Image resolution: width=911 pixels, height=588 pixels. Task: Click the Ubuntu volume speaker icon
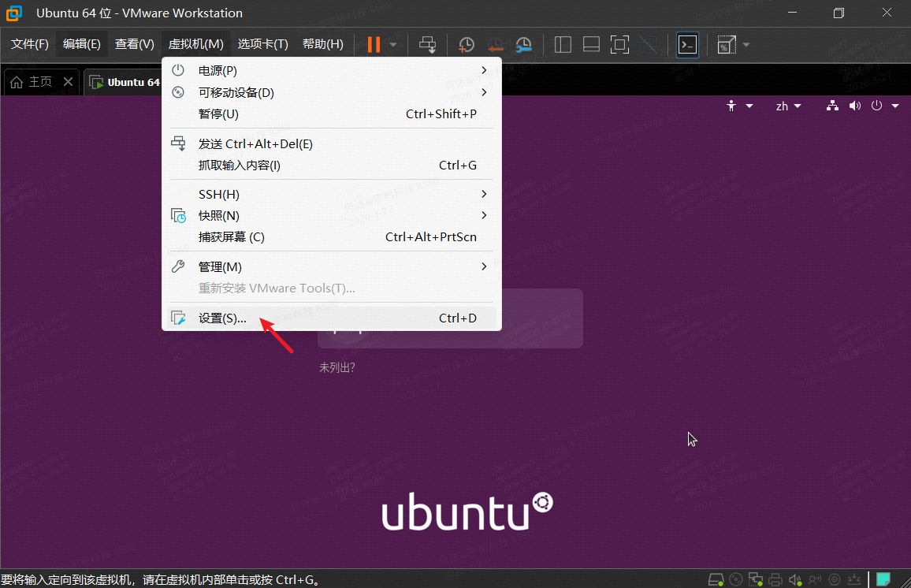[x=854, y=106]
